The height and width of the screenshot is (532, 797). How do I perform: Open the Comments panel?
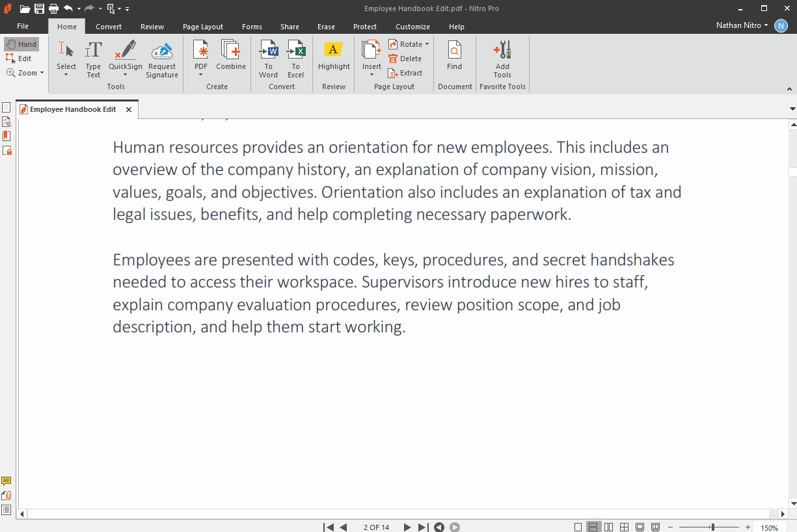pos(7,481)
